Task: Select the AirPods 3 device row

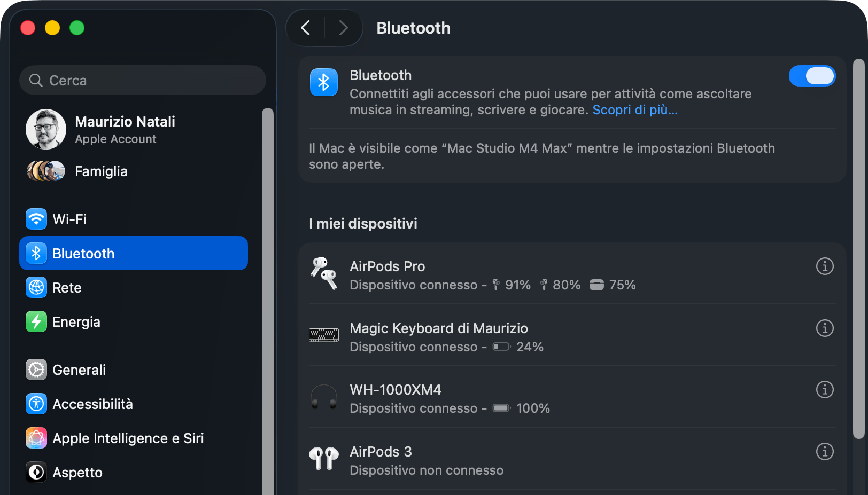Action: click(572, 460)
